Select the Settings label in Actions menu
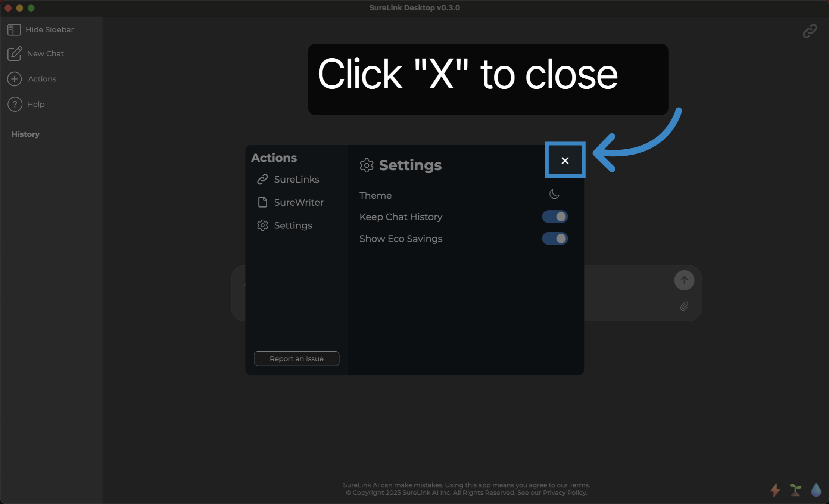This screenshot has height=504, width=829. point(293,225)
